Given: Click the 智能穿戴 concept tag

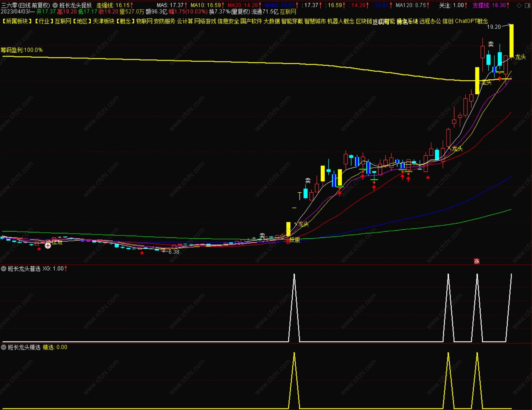Looking at the screenshot, I should click(292, 21).
